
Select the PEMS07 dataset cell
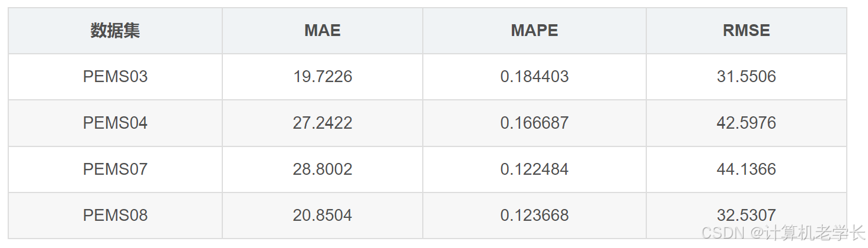point(115,169)
